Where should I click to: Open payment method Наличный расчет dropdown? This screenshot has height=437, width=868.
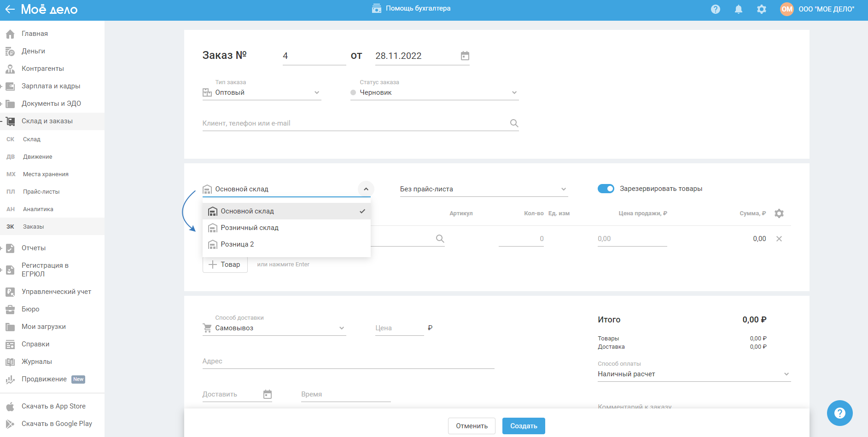click(x=693, y=374)
